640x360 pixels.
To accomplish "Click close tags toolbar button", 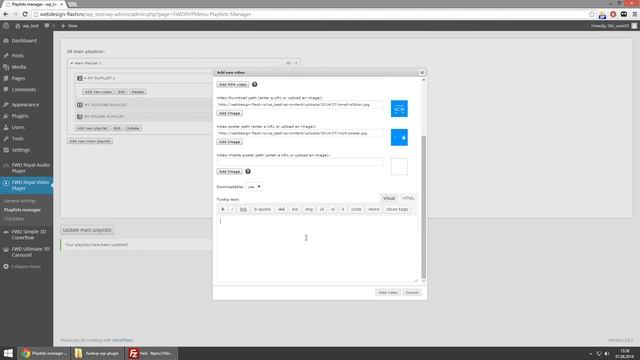I will point(397,209).
